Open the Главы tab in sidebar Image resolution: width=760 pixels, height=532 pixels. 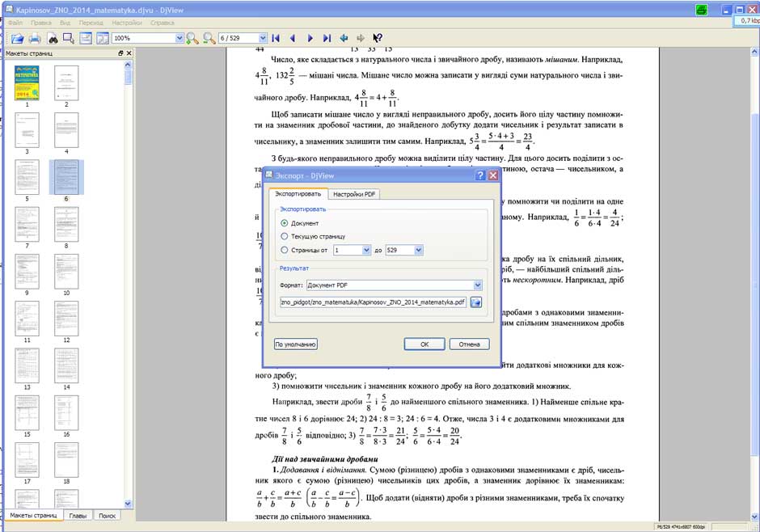[x=78, y=515]
